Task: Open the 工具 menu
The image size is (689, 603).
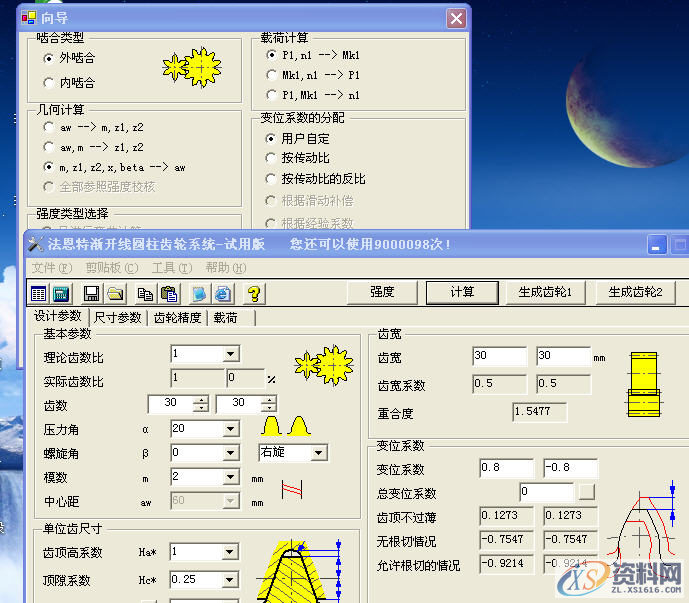Action: [x=172, y=268]
